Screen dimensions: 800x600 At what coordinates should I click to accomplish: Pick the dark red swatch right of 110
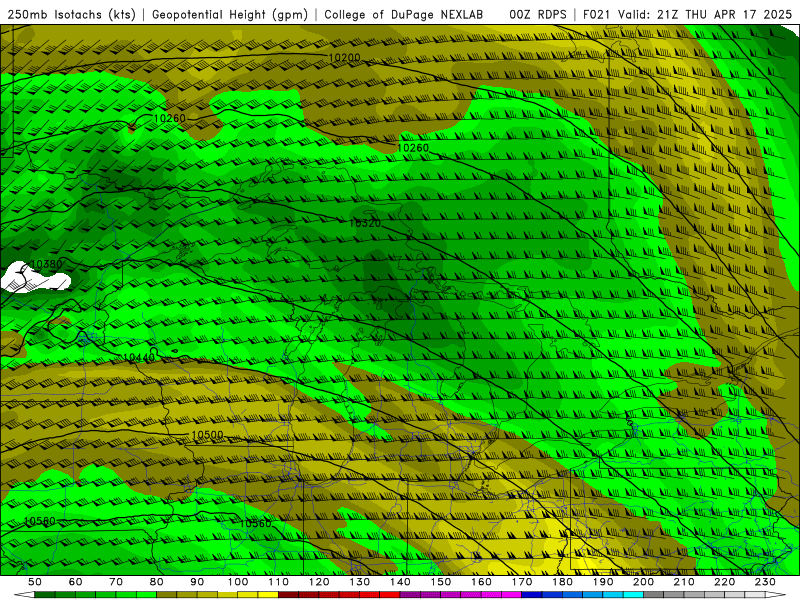coord(289,595)
